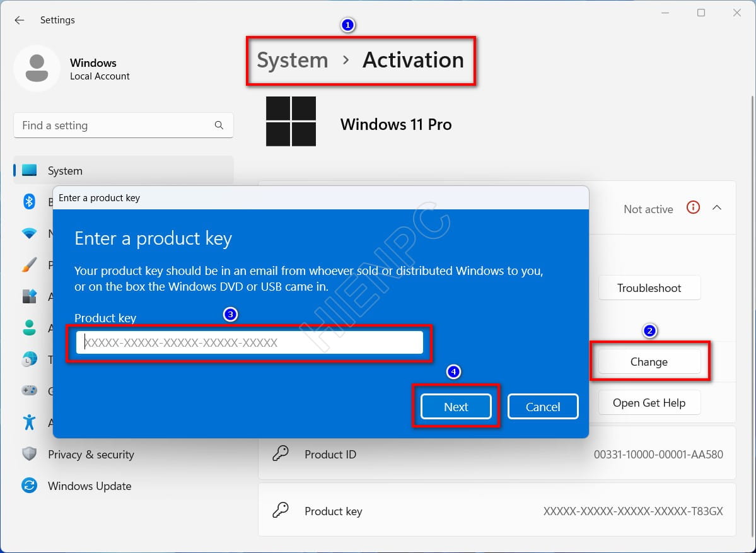This screenshot has width=756, height=553.
Task: Collapse the activation state chevron
Action: [x=717, y=208]
